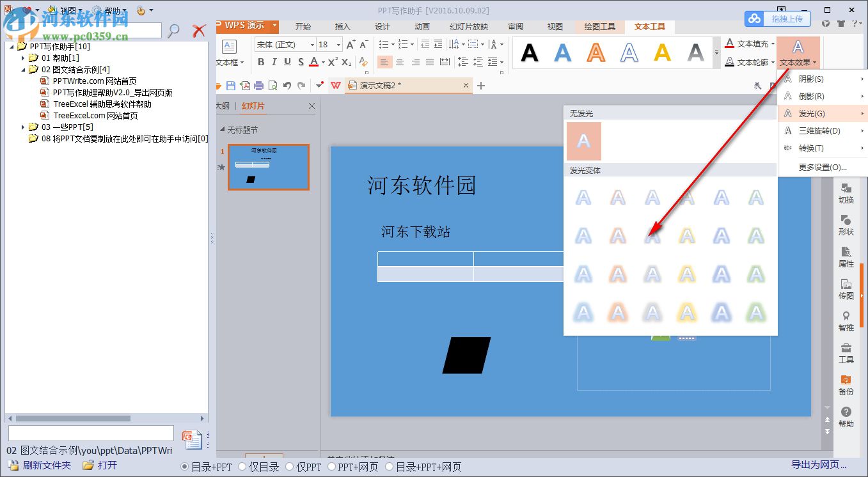
Task: Open the 阴影(S) submenu
Action: point(823,79)
